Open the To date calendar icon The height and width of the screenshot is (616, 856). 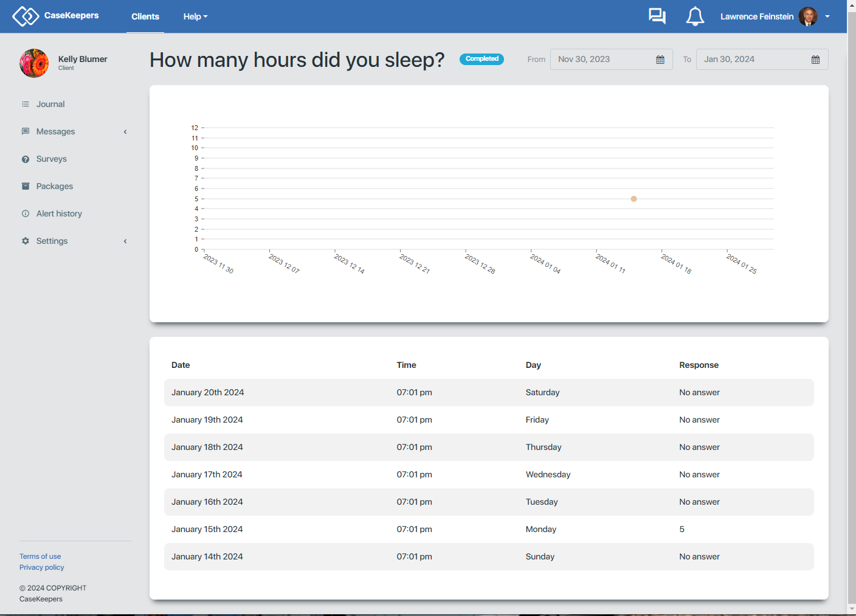click(x=816, y=60)
